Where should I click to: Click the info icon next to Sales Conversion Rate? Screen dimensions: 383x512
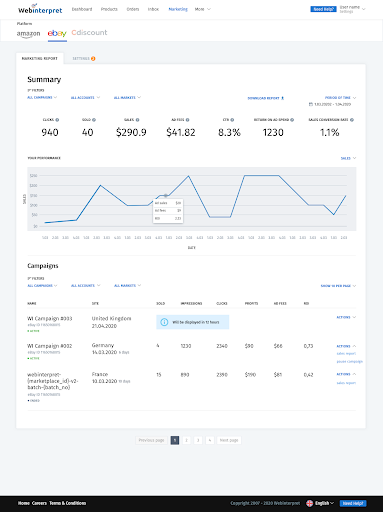coord(352,120)
